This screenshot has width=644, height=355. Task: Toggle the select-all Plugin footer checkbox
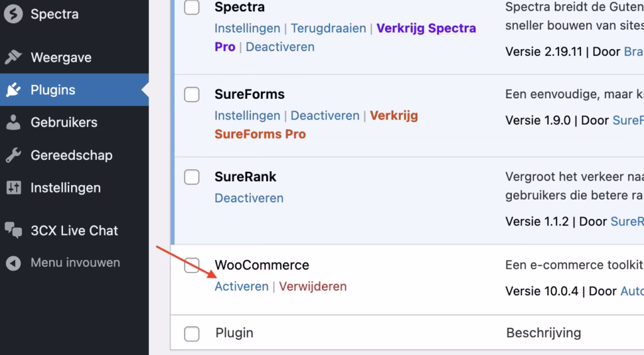click(192, 334)
